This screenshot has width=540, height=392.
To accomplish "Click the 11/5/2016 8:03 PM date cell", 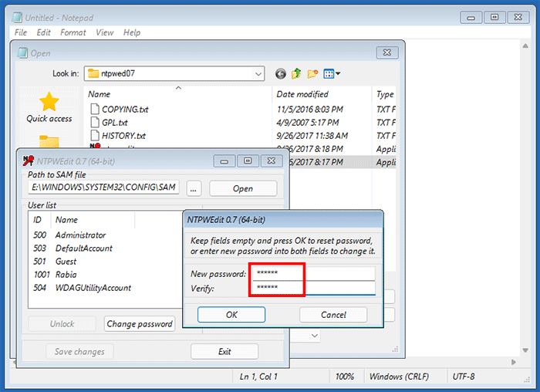I will 310,110.
